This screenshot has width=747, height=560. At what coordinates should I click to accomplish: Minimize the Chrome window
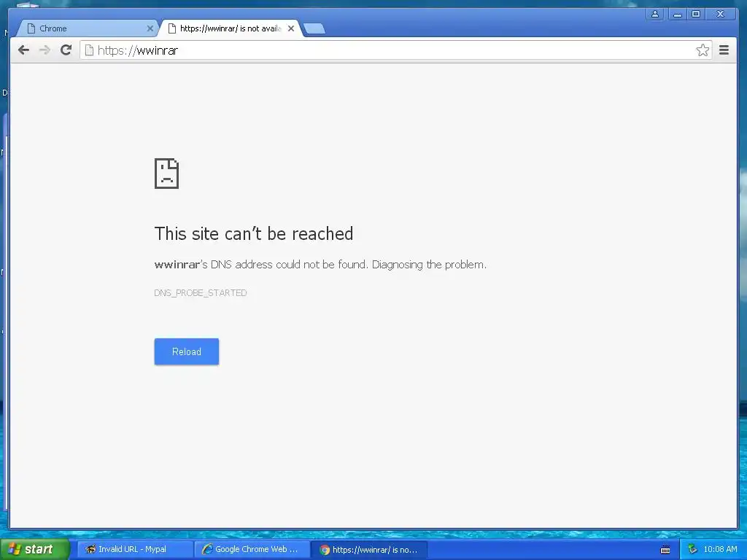[x=676, y=15]
